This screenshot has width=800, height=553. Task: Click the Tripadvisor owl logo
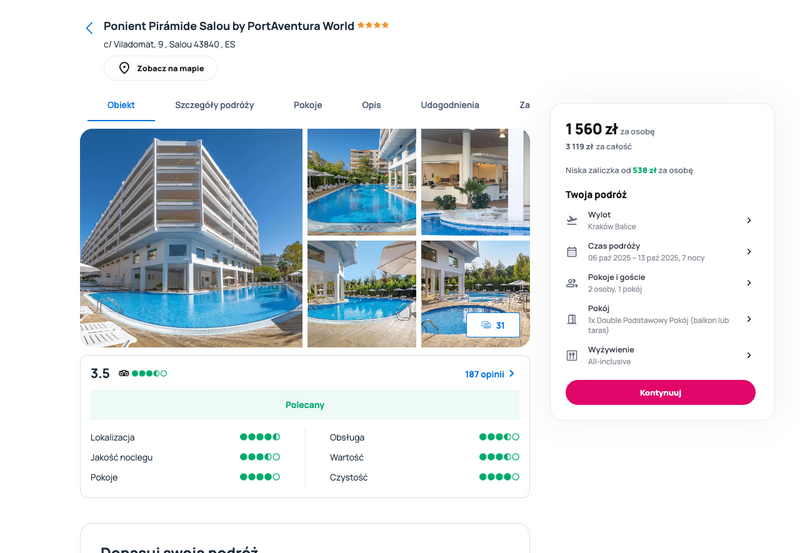coord(124,373)
